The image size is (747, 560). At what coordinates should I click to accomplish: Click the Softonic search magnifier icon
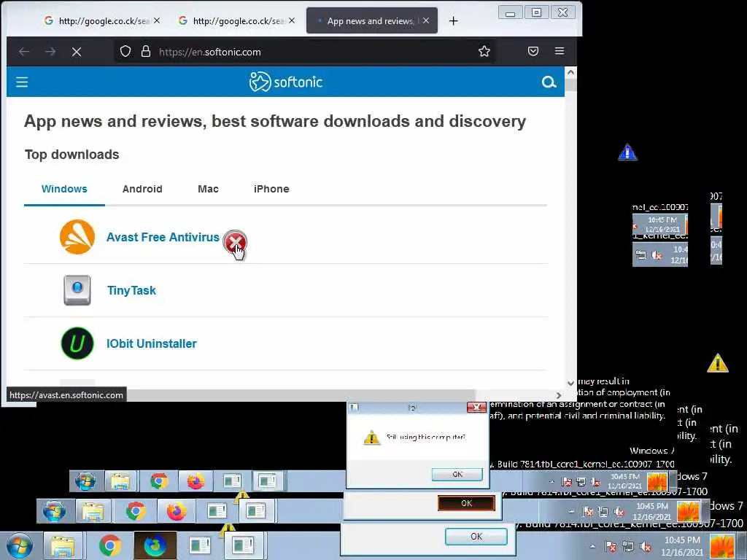[549, 82]
